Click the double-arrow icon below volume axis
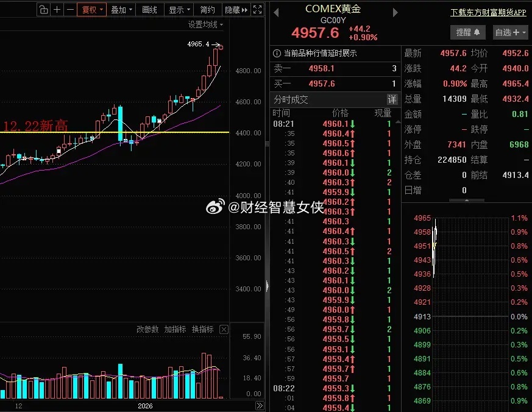 point(260,405)
